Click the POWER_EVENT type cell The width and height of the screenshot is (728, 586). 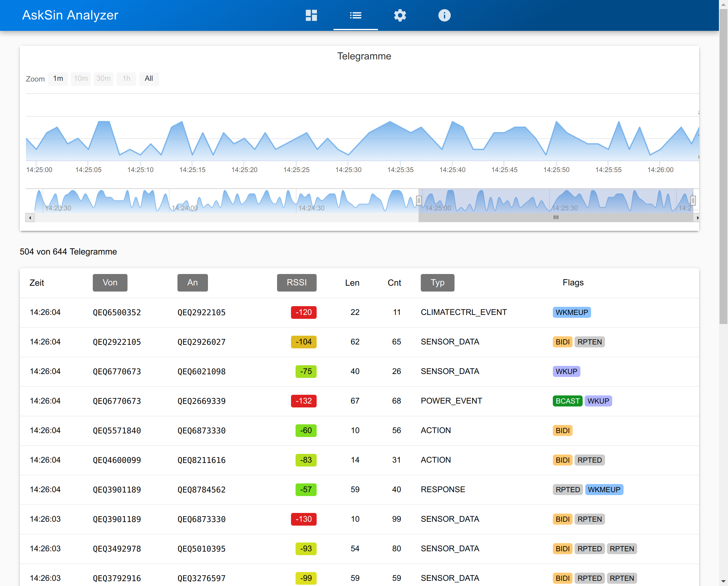pos(451,401)
